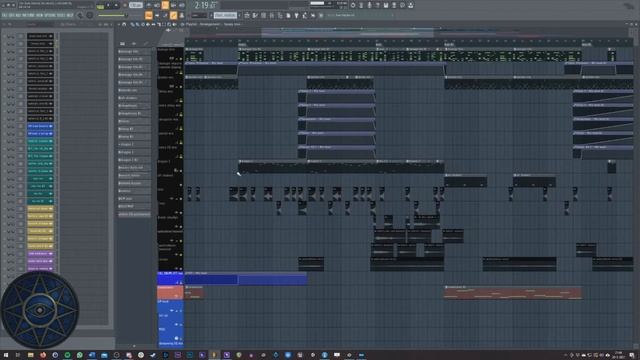640x360 pixels.
Task: Open the PATTERNS menu
Action: [x=29, y=15]
